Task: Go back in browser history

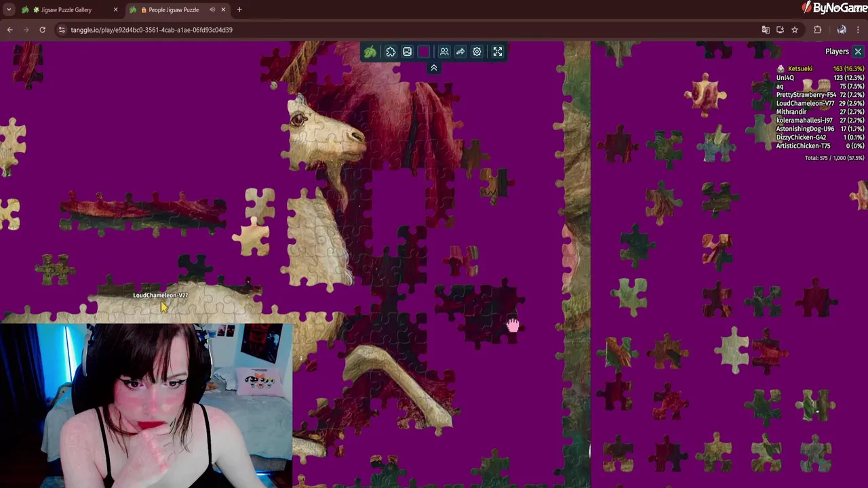Action: 9,30
